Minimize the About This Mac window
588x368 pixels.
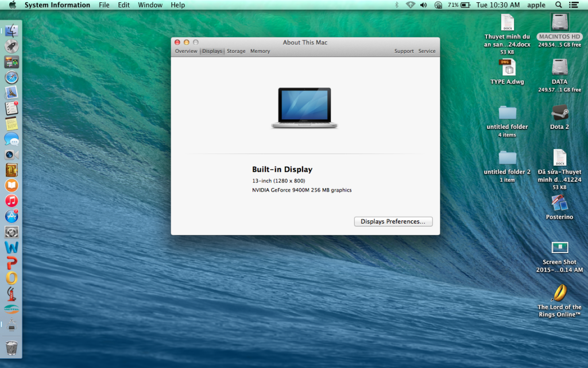point(187,43)
